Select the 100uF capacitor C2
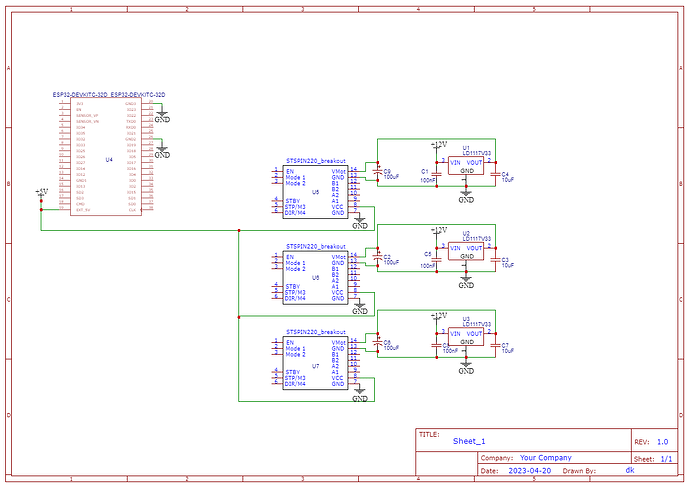Viewport: 690px width, 488px height. pos(378,257)
